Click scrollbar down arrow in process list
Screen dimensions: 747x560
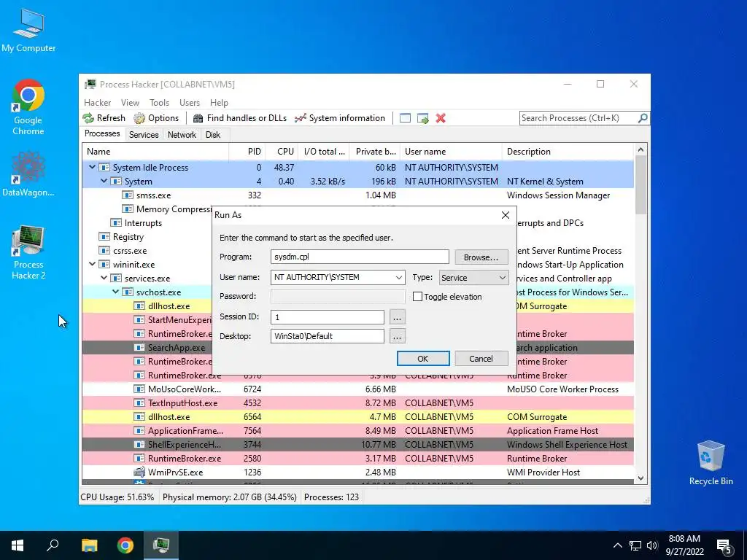(x=640, y=478)
